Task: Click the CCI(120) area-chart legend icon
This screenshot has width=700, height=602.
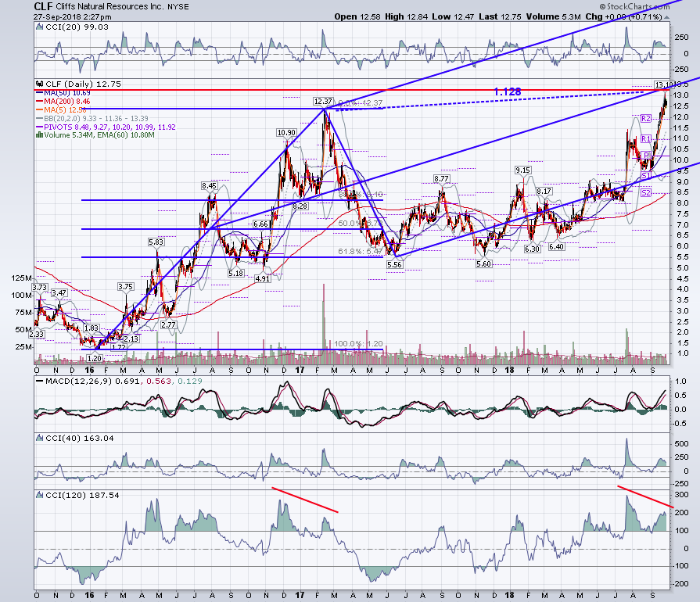Action: 40,496
